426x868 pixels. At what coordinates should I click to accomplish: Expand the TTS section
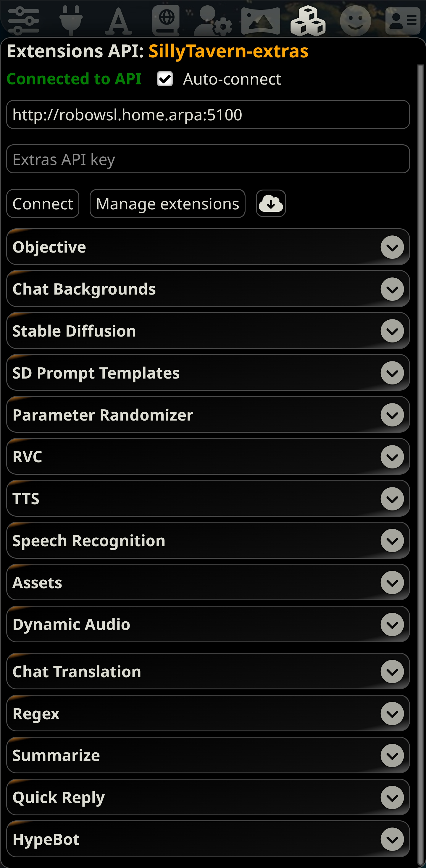392,499
